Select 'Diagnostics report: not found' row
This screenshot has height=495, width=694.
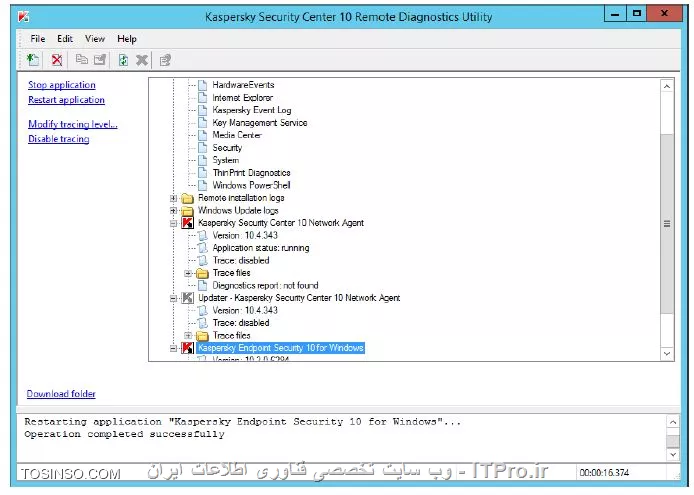point(265,285)
